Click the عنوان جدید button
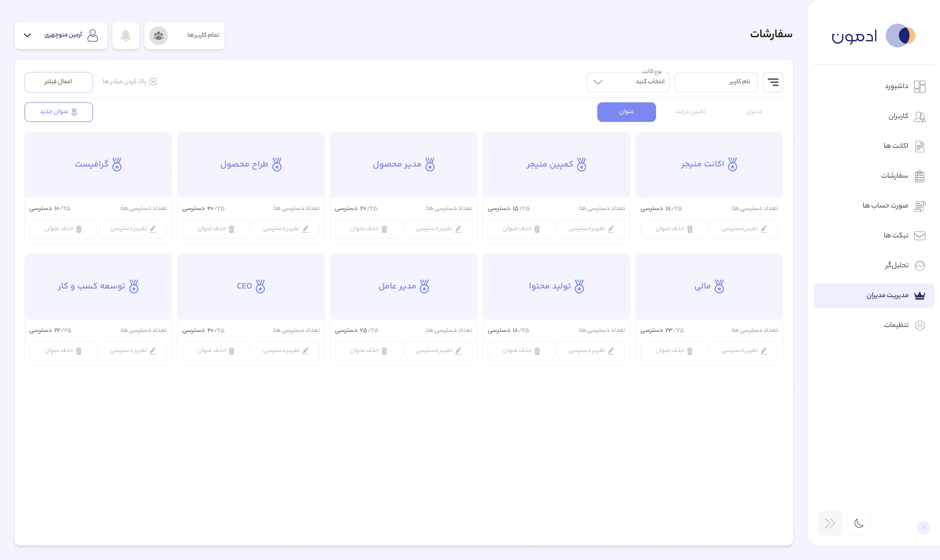The width and height of the screenshot is (940, 560). point(58,112)
